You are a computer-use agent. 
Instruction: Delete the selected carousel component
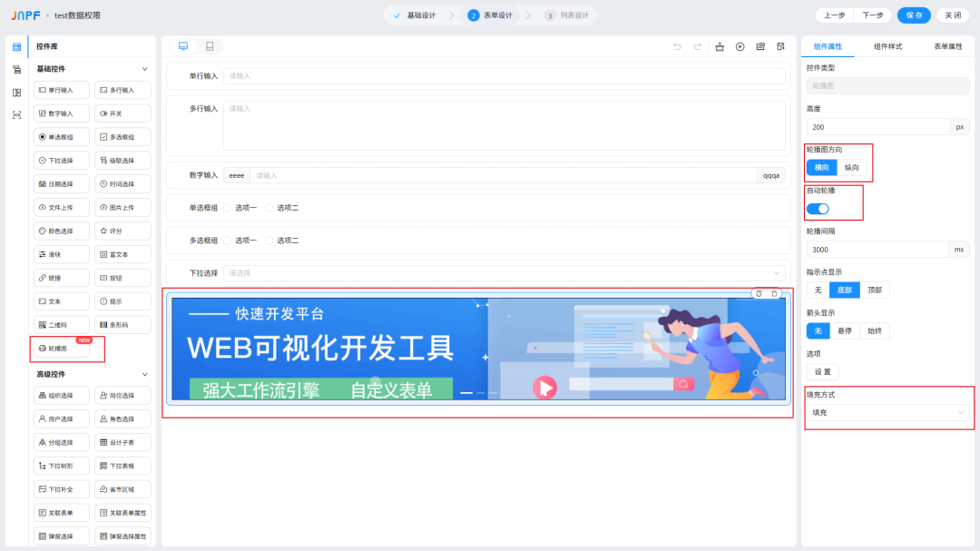tap(774, 293)
